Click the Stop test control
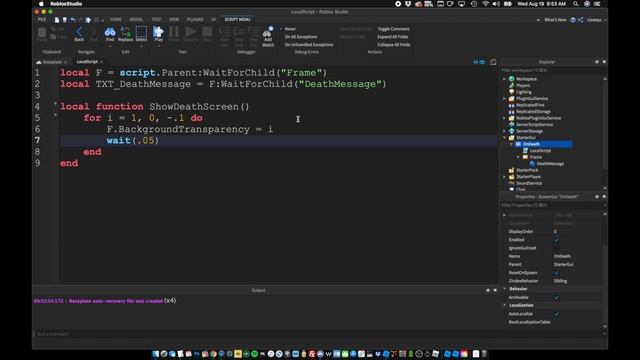 point(207,33)
